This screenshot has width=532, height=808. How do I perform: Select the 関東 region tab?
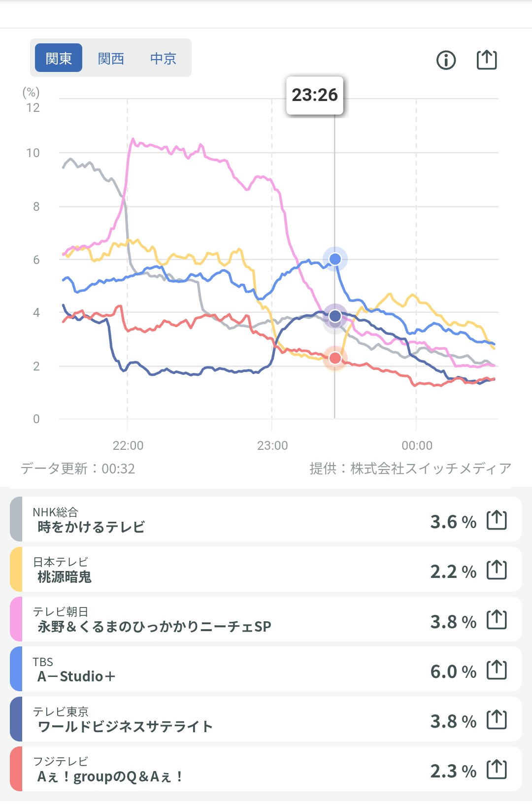(59, 58)
